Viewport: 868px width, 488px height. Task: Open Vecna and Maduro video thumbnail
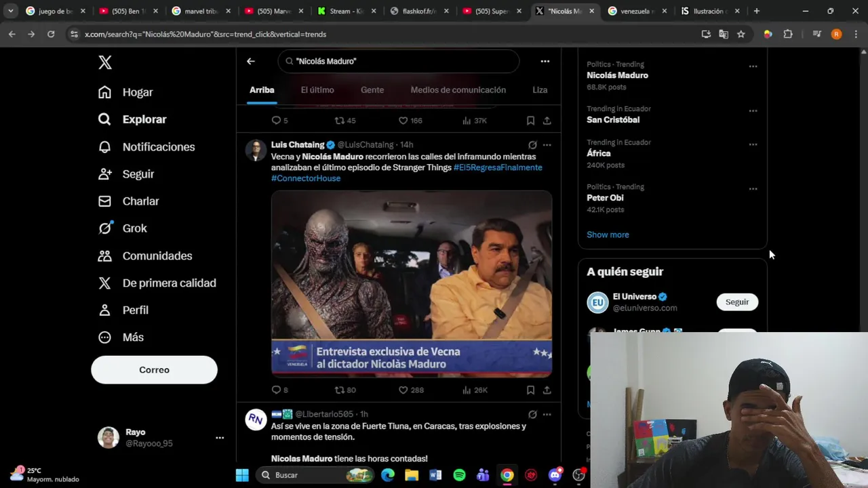pyautogui.click(x=412, y=283)
